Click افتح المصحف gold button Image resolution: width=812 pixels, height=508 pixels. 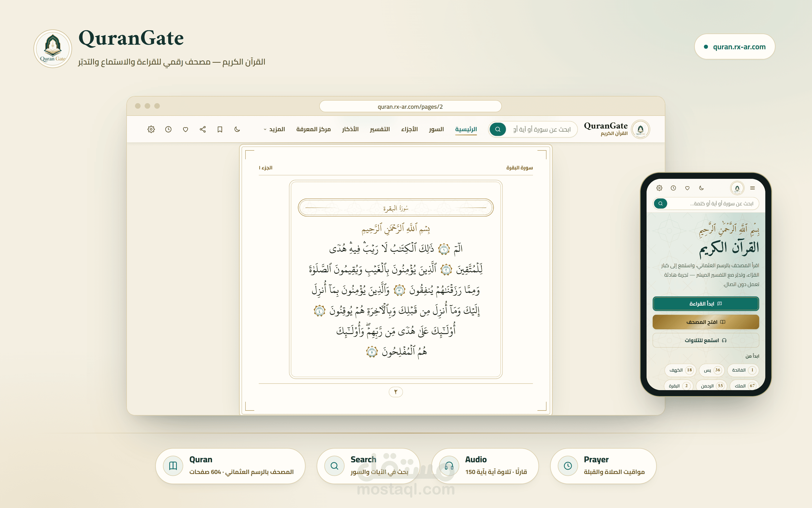[706, 322]
